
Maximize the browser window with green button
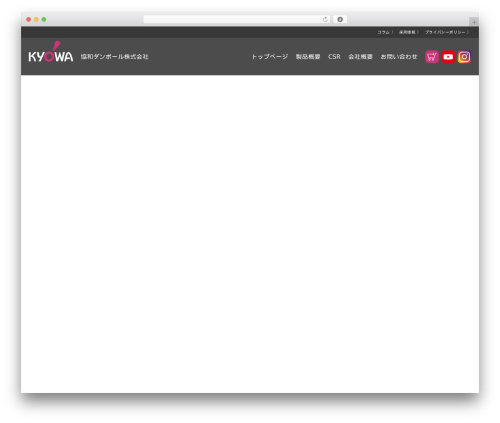tap(44, 19)
